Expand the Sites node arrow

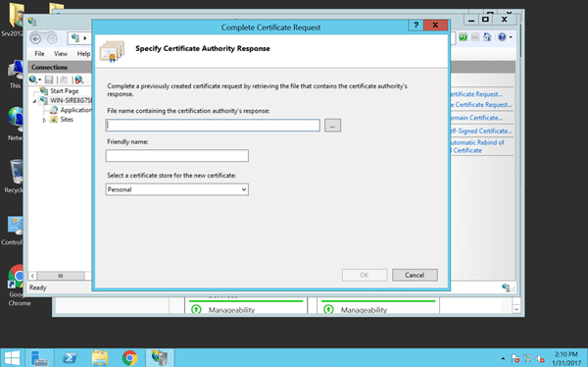pyautogui.click(x=44, y=120)
